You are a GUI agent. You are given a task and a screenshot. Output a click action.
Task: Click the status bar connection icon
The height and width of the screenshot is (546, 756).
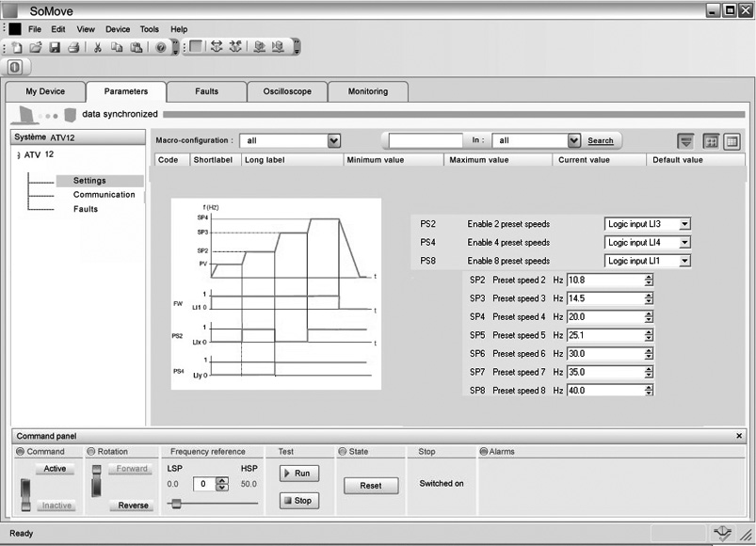(x=722, y=533)
